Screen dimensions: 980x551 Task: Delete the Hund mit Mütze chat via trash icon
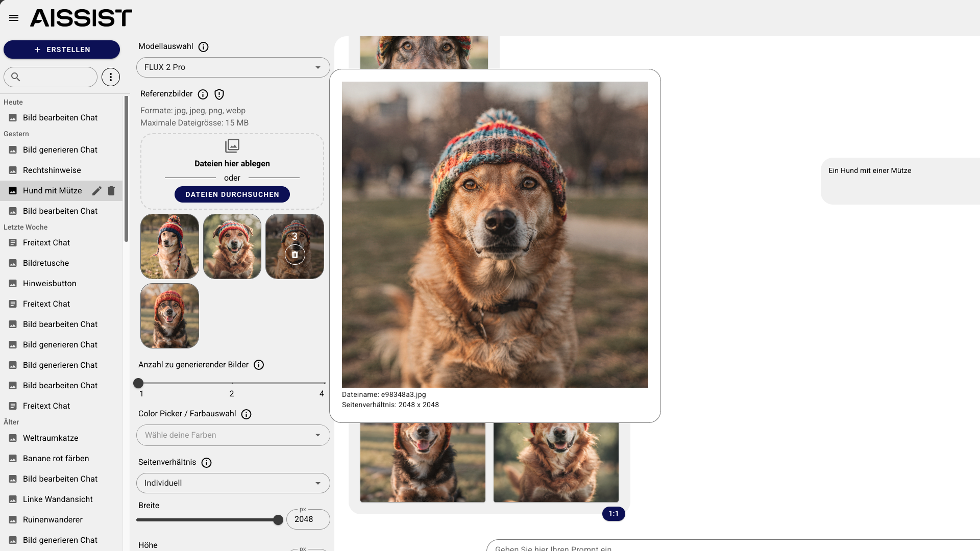click(111, 191)
